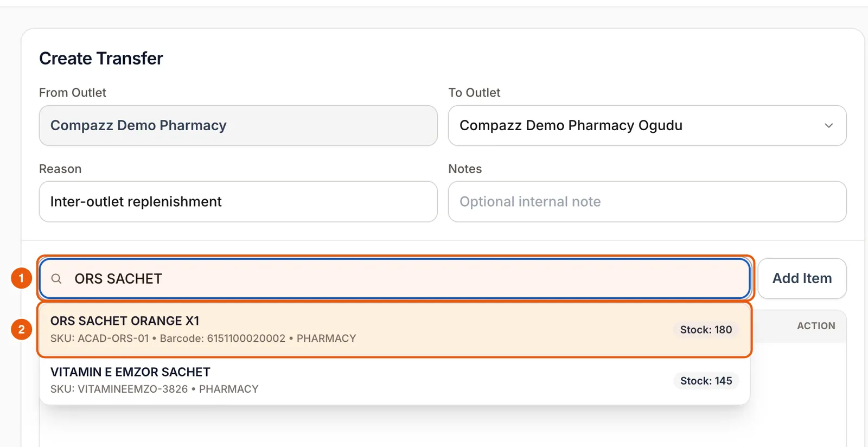Screen dimensions: 868x447
Task: Click the Stock: 145 badge
Action: click(706, 381)
